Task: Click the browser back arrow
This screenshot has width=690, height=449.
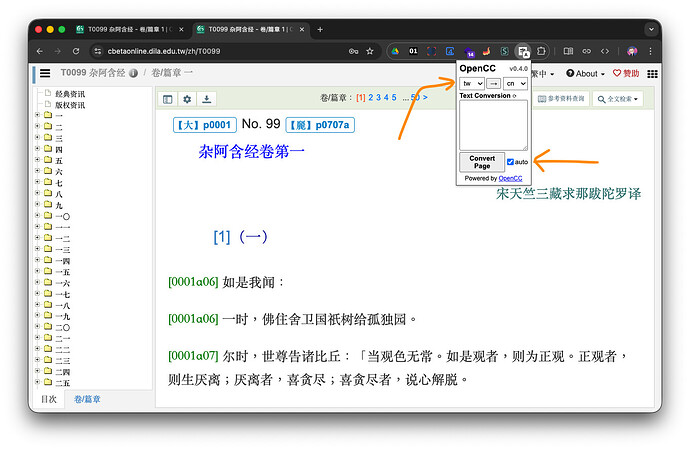Action: click(x=41, y=51)
